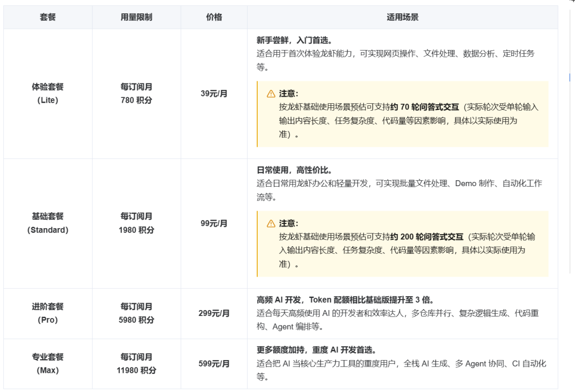The image size is (575, 392).
Task: Click the 780 积分 usage cell
Action: pyautogui.click(x=136, y=94)
